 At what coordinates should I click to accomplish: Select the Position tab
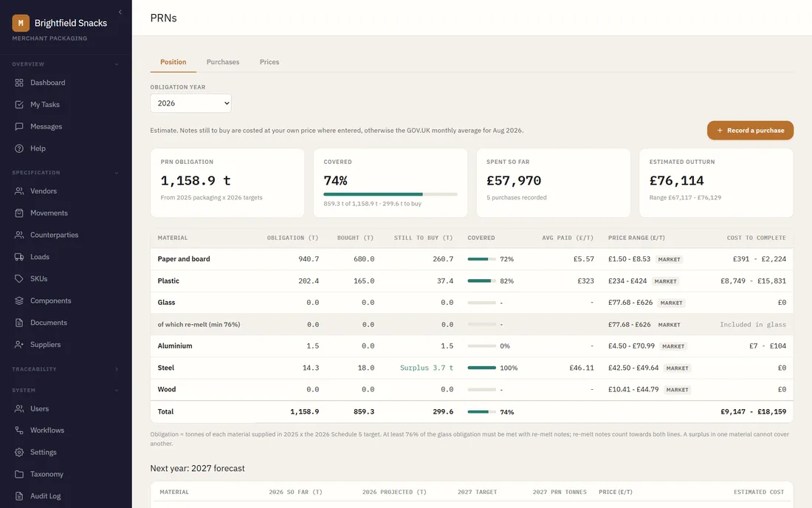tap(173, 61)
